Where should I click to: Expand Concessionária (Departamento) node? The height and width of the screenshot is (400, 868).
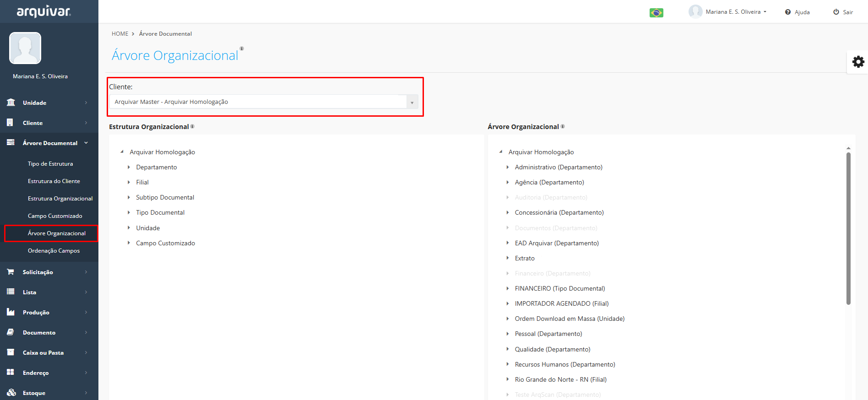508,212
